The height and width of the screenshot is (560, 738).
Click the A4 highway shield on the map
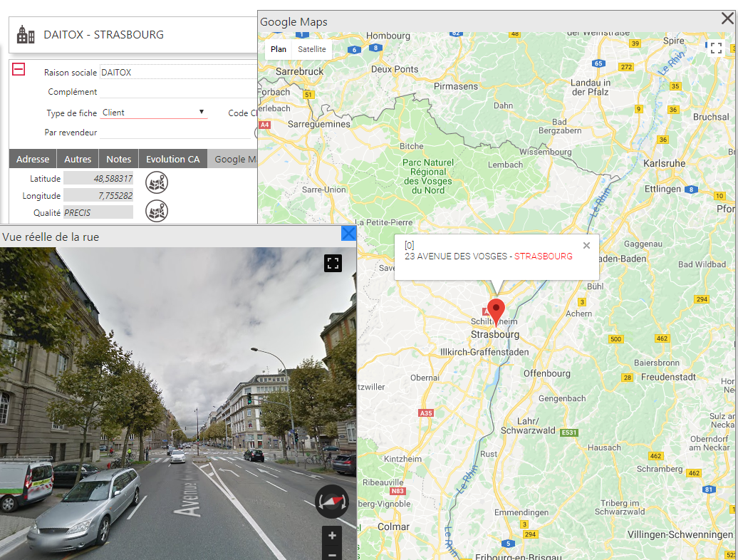click(265, 125)
